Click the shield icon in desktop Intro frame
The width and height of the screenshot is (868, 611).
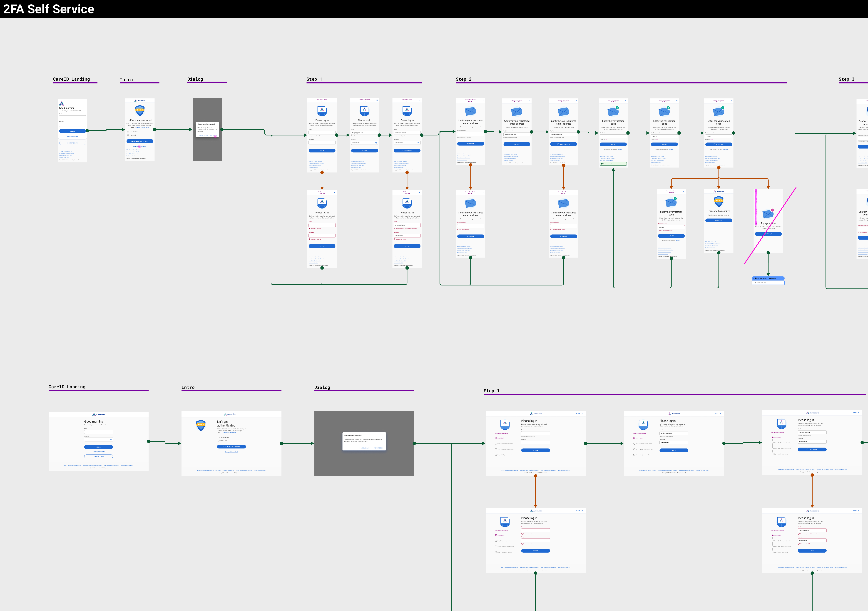(201, 425)
